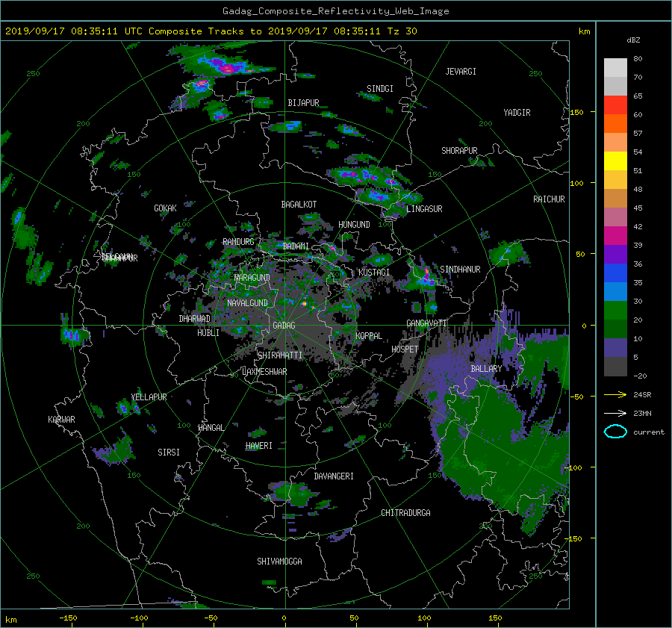The image size is (672, 628).
Task: Click the HAVERI city label
Action: (x=259, y=447)
